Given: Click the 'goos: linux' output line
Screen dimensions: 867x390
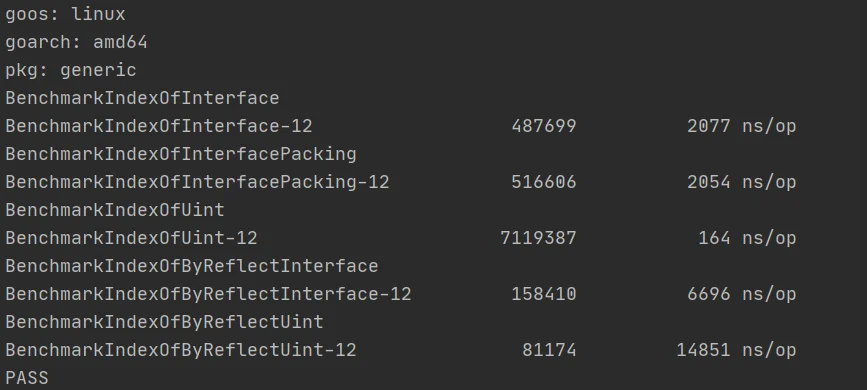Looking at the screenshot, I should (65, 14).
